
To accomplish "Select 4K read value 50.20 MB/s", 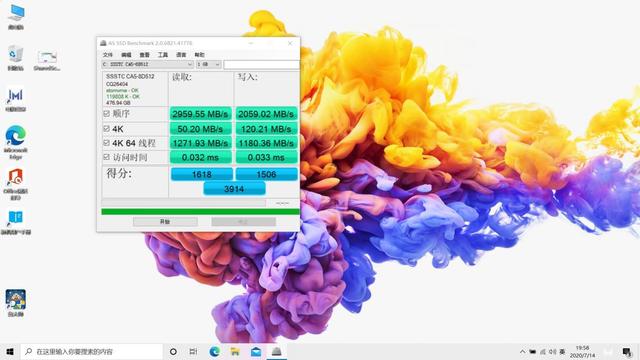I will tap(200, 129).
